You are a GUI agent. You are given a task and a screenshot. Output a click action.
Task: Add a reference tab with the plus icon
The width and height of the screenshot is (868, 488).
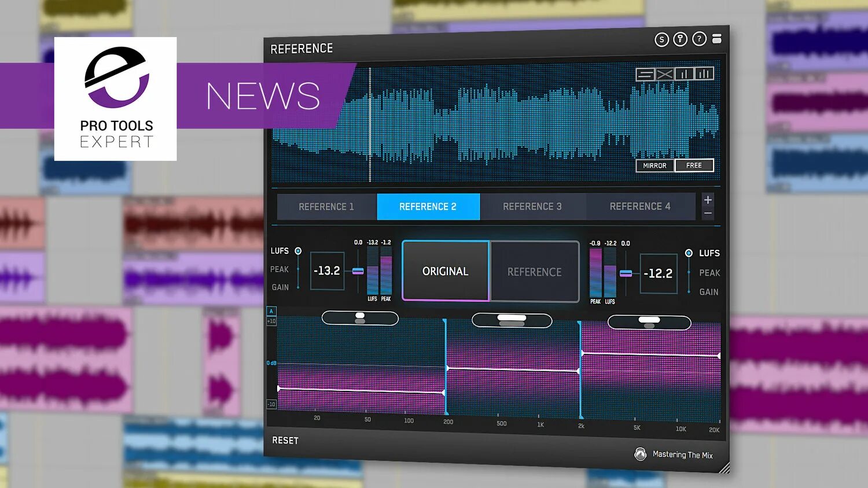tap(708, 199)
